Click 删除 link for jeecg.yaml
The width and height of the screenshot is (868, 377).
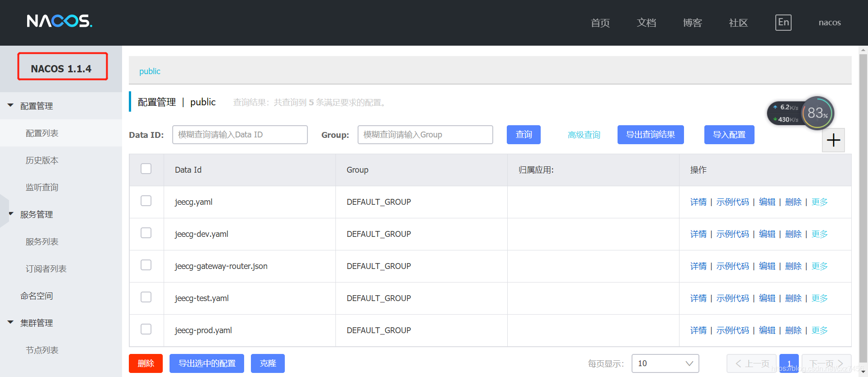pyautogui.click(x=793, y=202)
